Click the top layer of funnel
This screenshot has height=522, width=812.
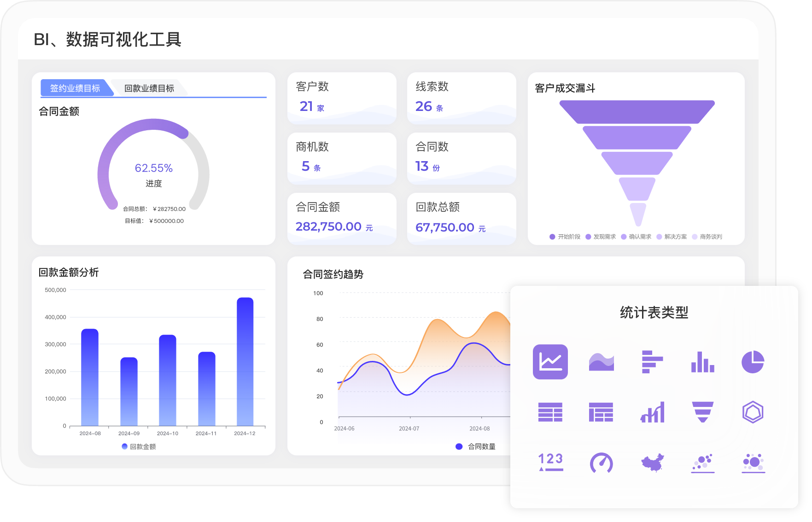coord(637,111)
